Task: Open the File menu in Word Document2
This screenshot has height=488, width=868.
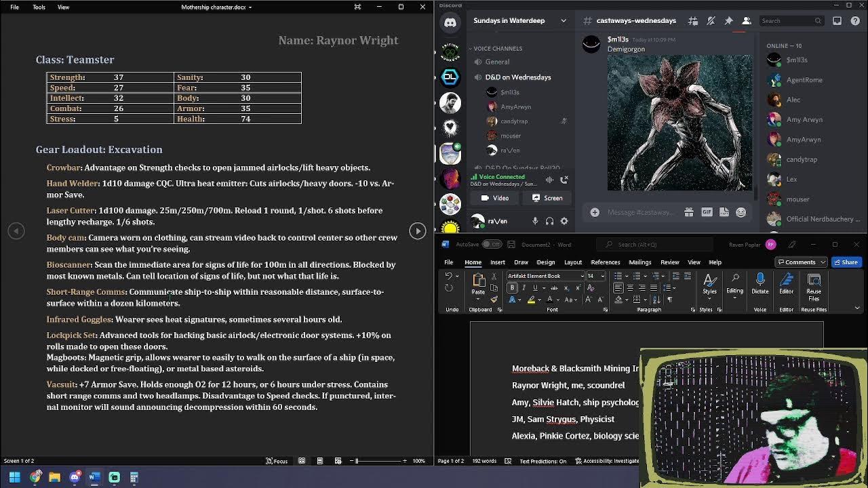Action: (x=448, y=262)
